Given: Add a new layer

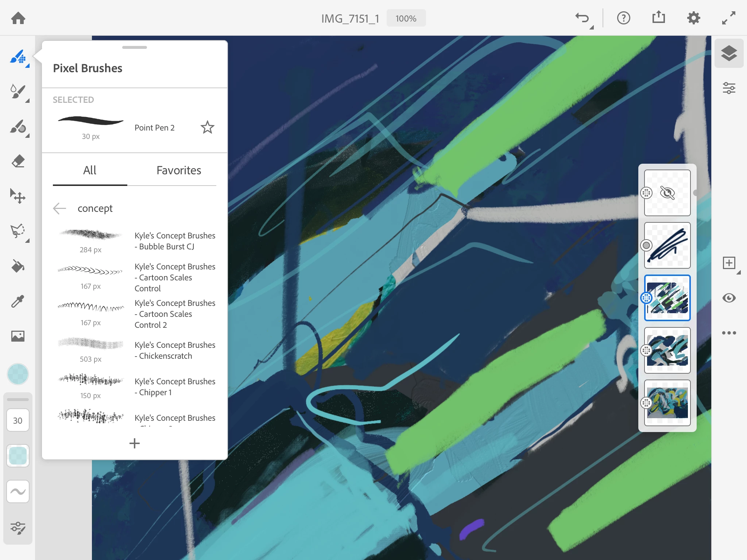Looking at the screenshot, I should click(729, 263).
